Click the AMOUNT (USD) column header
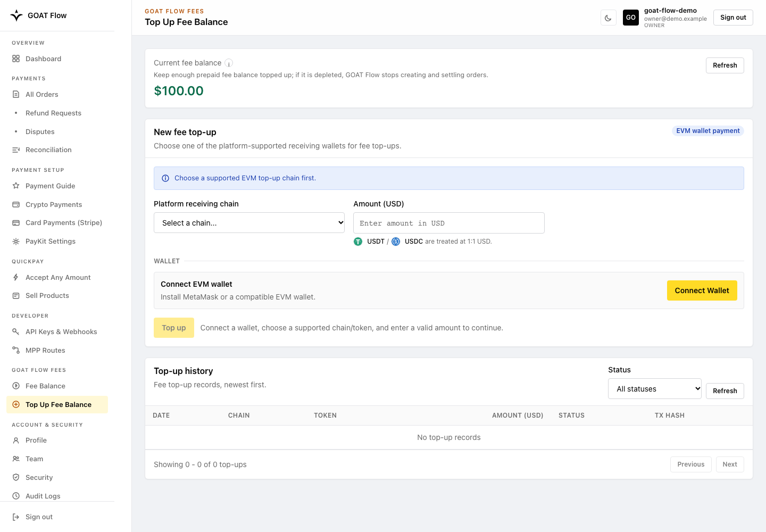Image resolution: width=766 pixels, height=532 pixels. 518,415
